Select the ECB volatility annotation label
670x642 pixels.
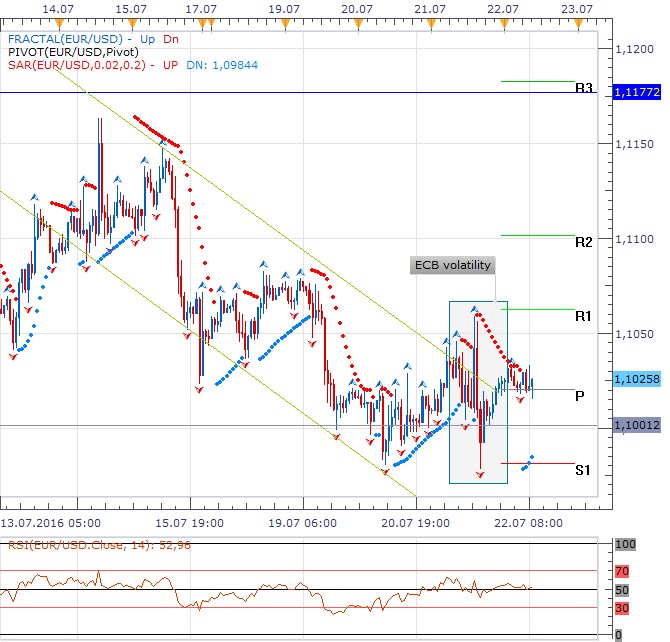click(x=452, y=265)
